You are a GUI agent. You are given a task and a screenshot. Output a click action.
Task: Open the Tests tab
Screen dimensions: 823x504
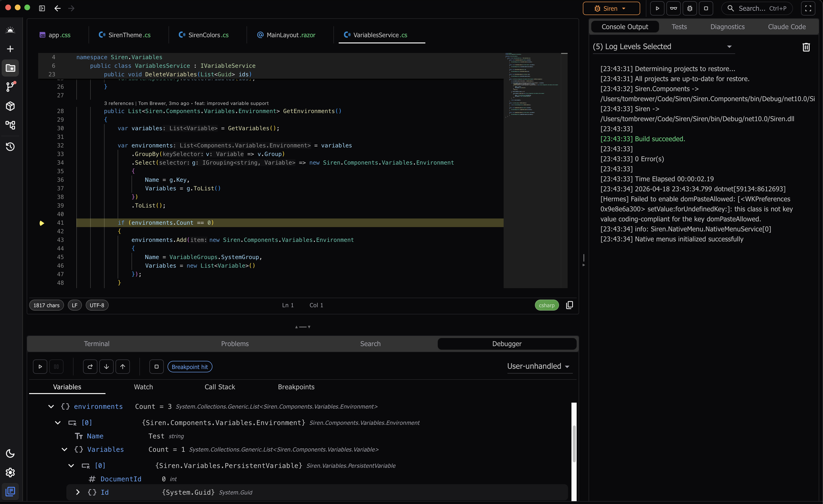click(679, 27)
